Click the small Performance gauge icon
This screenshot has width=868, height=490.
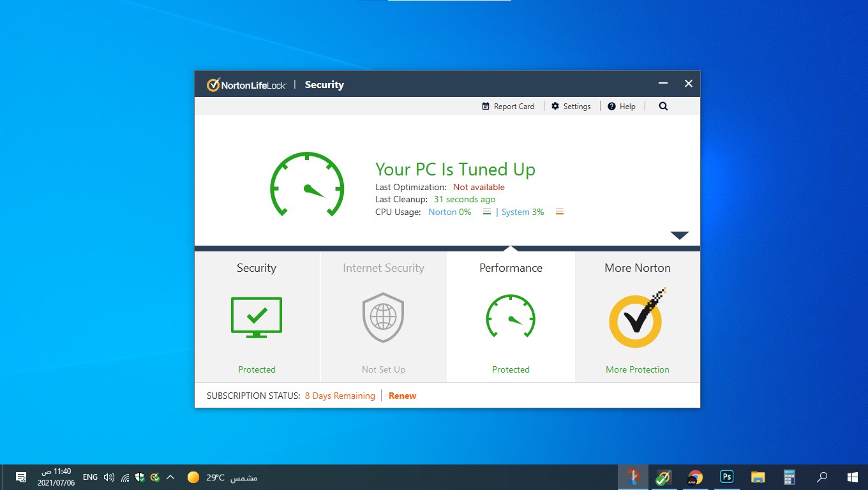(x=511, y=316)
